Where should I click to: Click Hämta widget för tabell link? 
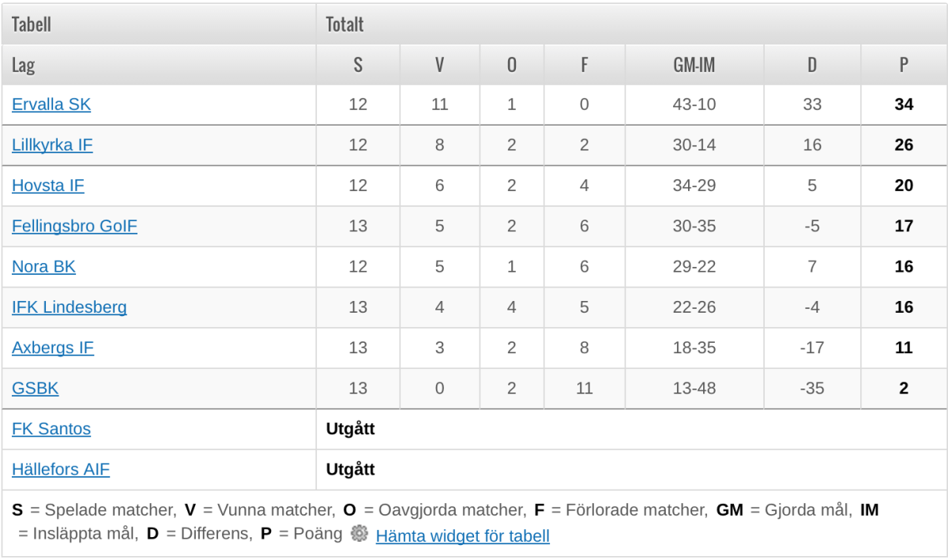pyautogui.click(x=462, y=536)
